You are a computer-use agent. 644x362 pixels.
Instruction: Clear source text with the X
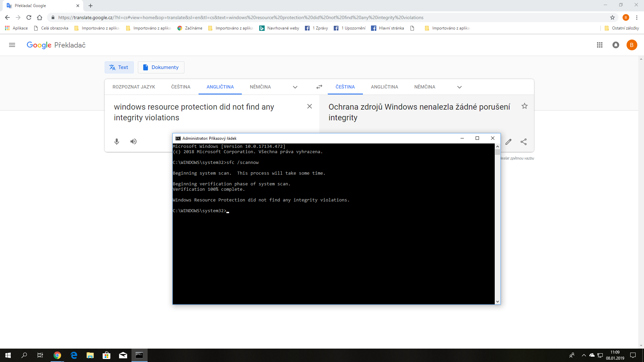[x=310, y=106]
